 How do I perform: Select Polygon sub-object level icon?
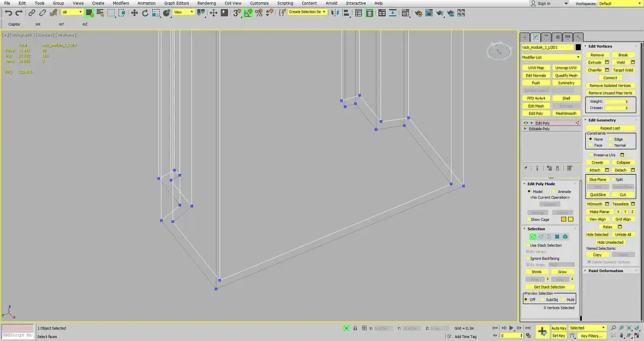pyautogui.click(x=557, y=237)
